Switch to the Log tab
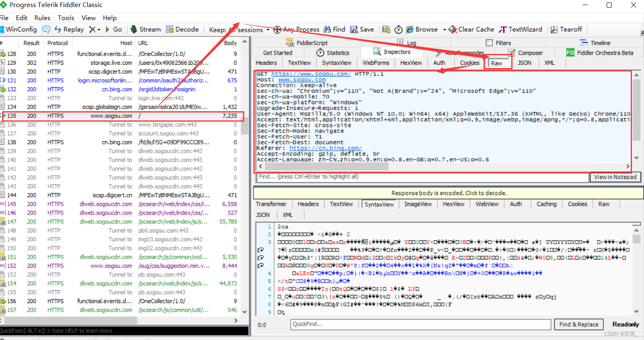The image size is (644, 340). tap(406, 43)
